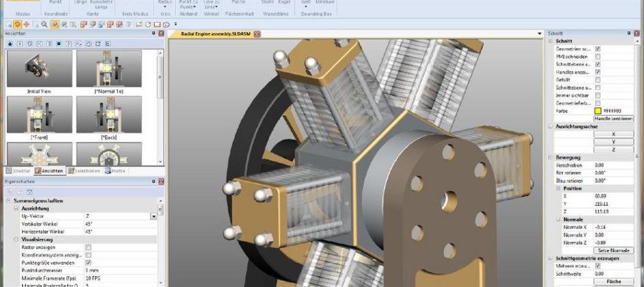Activate the pan move arrows tool
Image resolution: width=644 pixels, height=287 pixels.
[26, 24]
